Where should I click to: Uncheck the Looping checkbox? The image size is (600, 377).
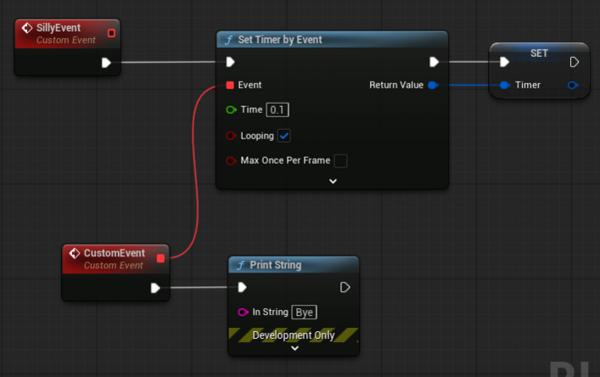coord(284,136)
